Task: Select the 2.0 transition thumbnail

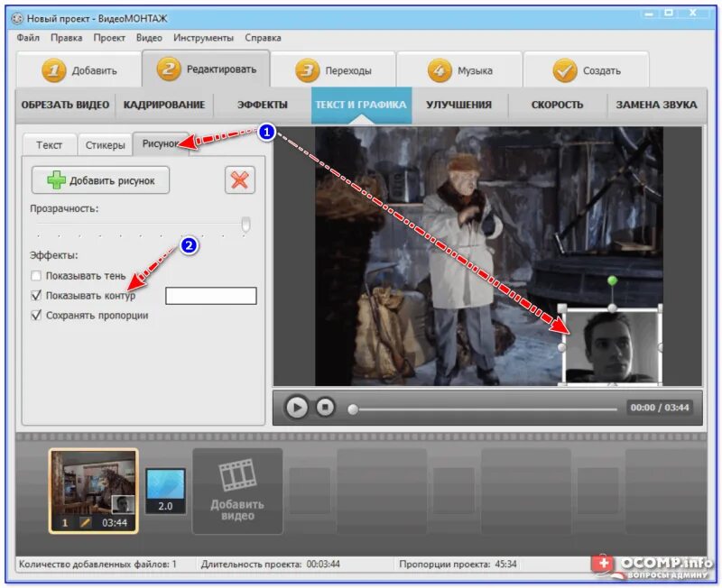Action: point(165,491)
